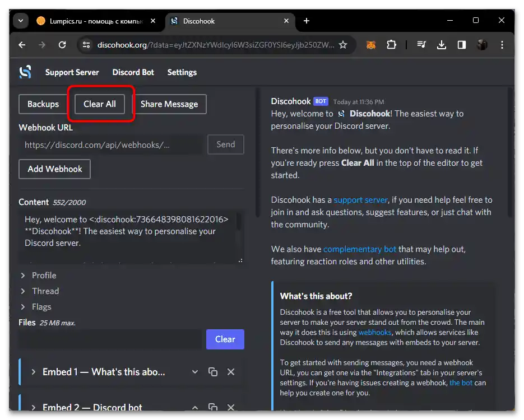Click the Discohook bot name in preview
This screenshot has height=420, width=524.
click(291, 101)
